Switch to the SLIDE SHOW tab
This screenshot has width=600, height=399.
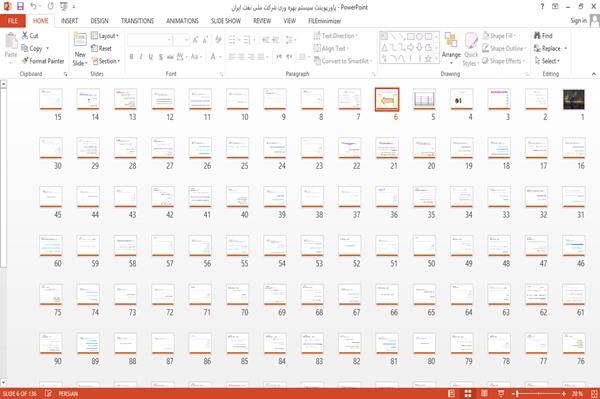coord(226,21)
